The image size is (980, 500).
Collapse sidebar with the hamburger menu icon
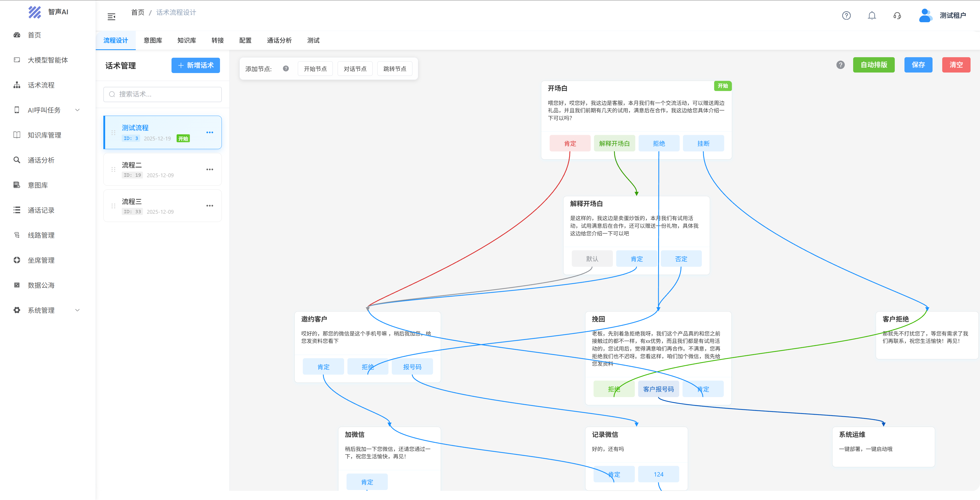click(111, 17)
